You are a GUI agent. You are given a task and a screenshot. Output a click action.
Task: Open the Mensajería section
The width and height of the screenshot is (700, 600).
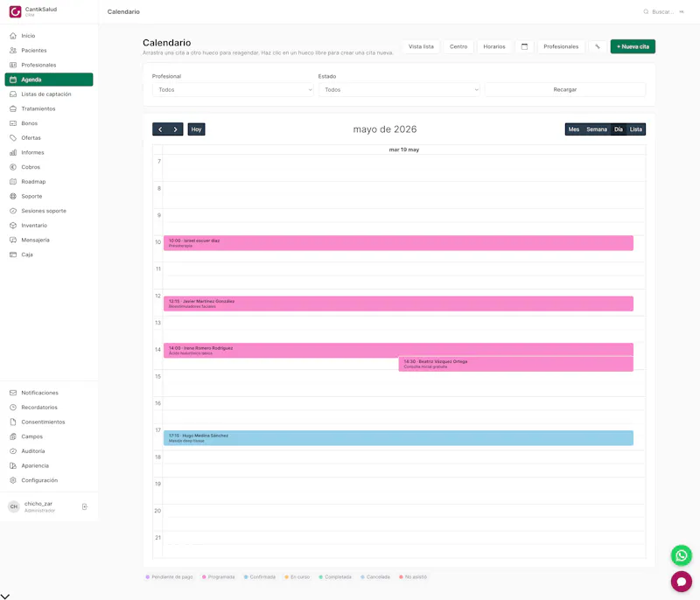click(49, 240)
